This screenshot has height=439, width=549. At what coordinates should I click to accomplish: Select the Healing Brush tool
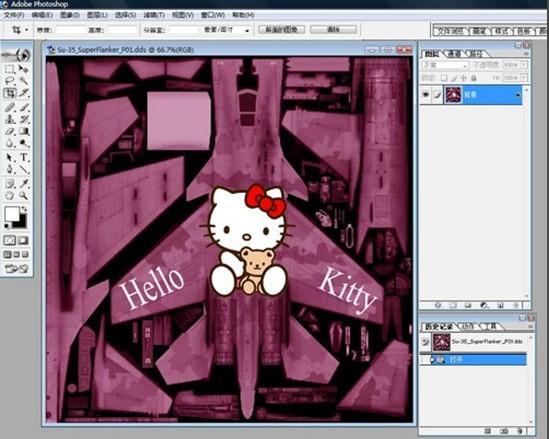pyautogui.click(x=10, y=107)
